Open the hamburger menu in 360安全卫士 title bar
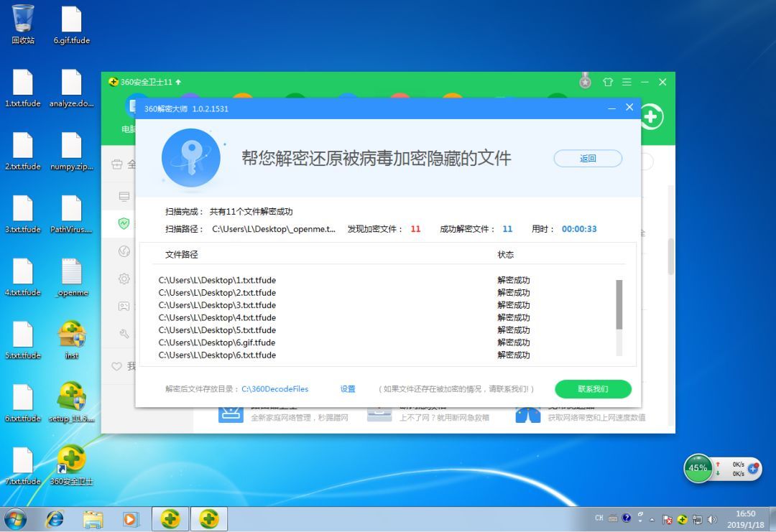 tap(627, 82)
